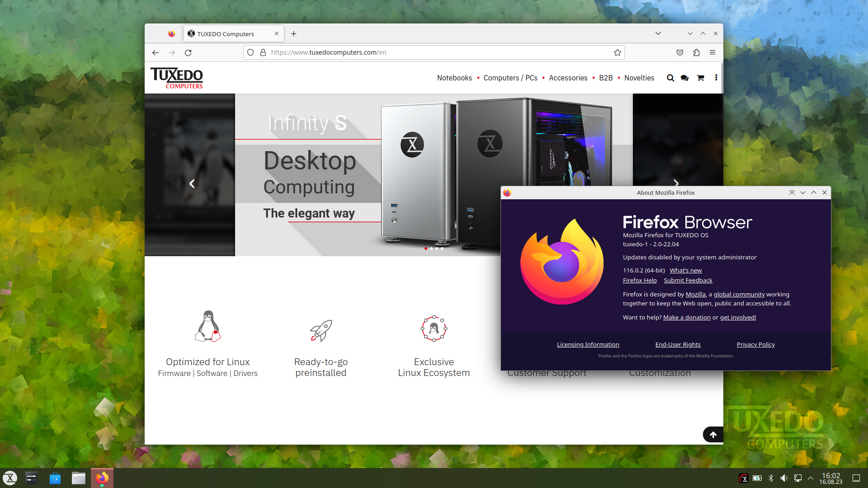Toggle tracking protection via the shield icon

(250, 52)
